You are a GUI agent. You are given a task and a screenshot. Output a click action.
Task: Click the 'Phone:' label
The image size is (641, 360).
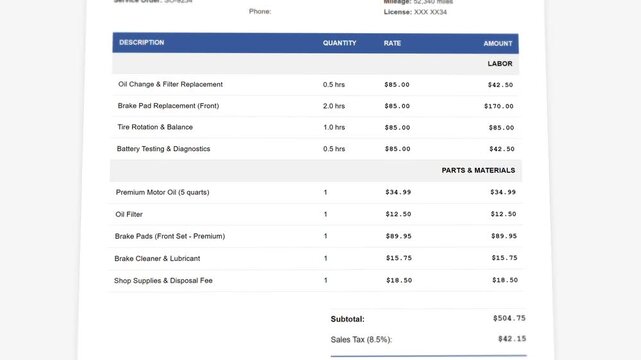coord(260,11)
